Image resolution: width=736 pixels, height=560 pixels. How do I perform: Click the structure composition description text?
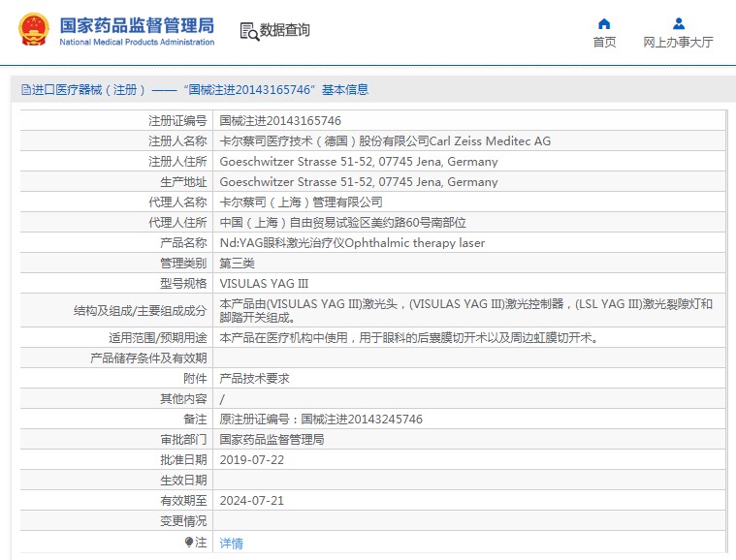[x=466, y=310]
